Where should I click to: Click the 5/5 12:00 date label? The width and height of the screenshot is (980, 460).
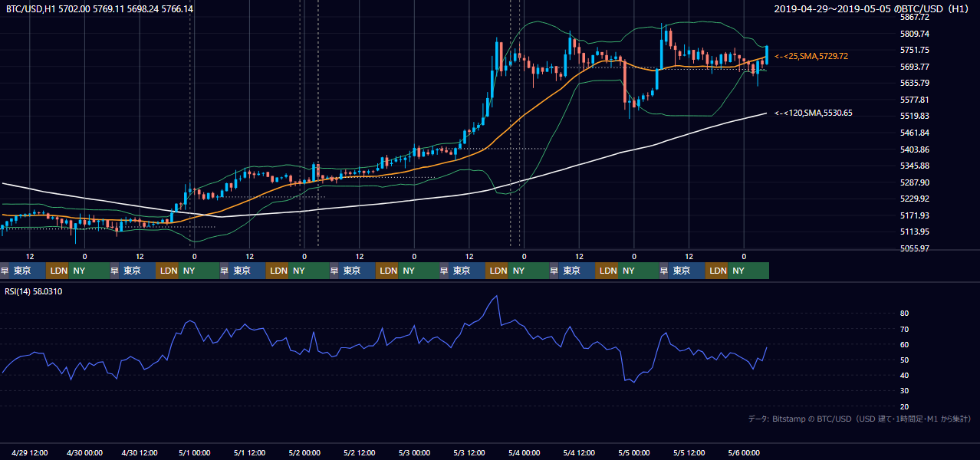[689, 452]
